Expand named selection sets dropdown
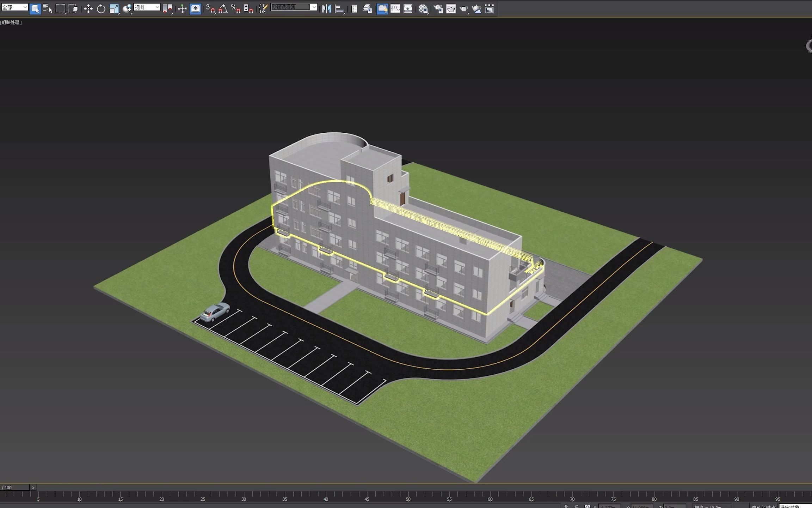The height and width of the screenshot is (508, 812). [x=314, y=7]
